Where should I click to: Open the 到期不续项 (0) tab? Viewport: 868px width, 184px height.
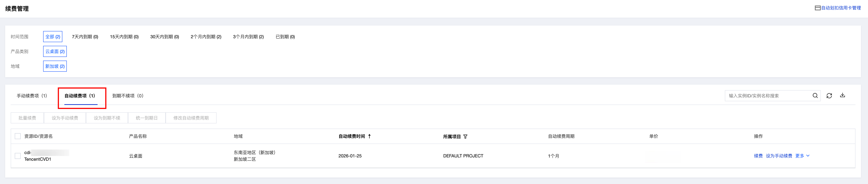(128, 96)
